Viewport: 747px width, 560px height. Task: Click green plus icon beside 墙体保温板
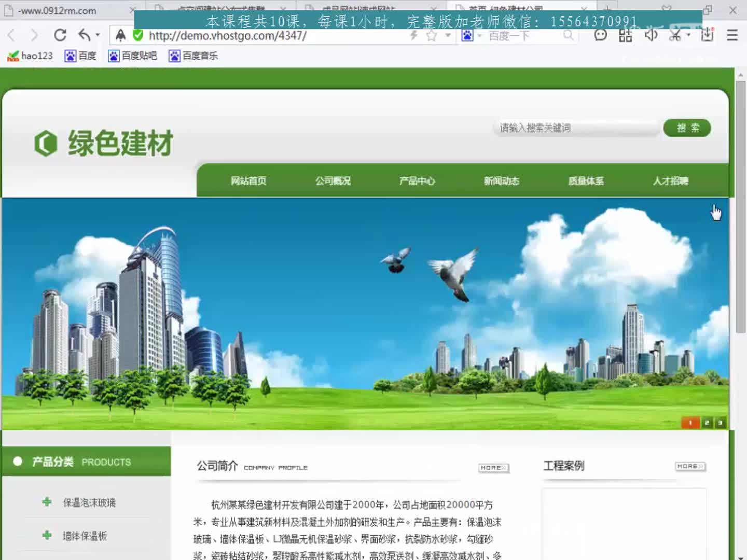coord(47,535)
